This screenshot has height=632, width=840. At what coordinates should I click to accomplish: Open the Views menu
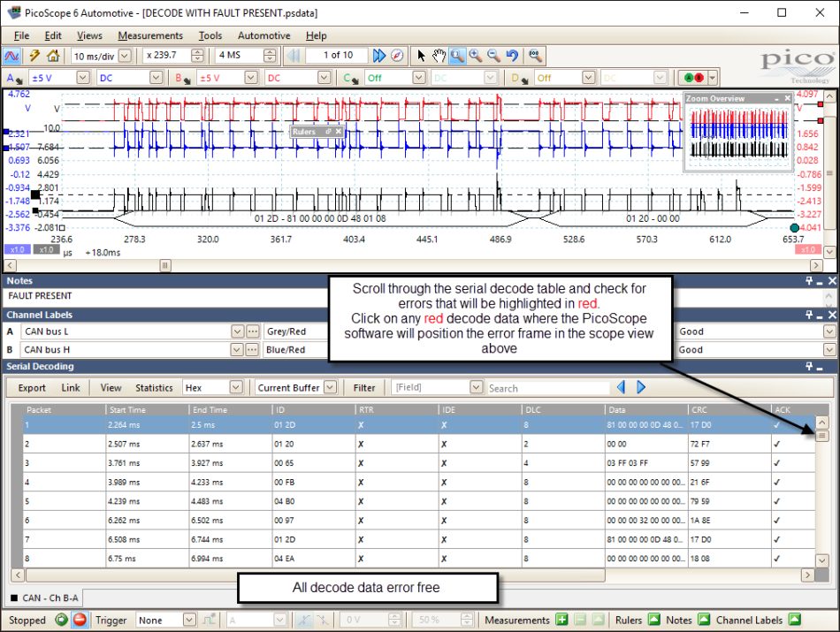click(89, 36)
